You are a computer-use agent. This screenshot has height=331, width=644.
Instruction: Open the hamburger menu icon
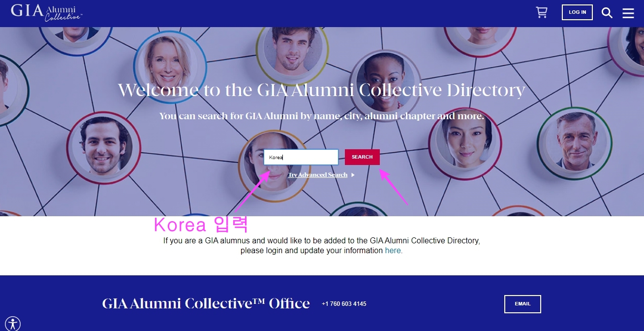(x=628, y=13)
